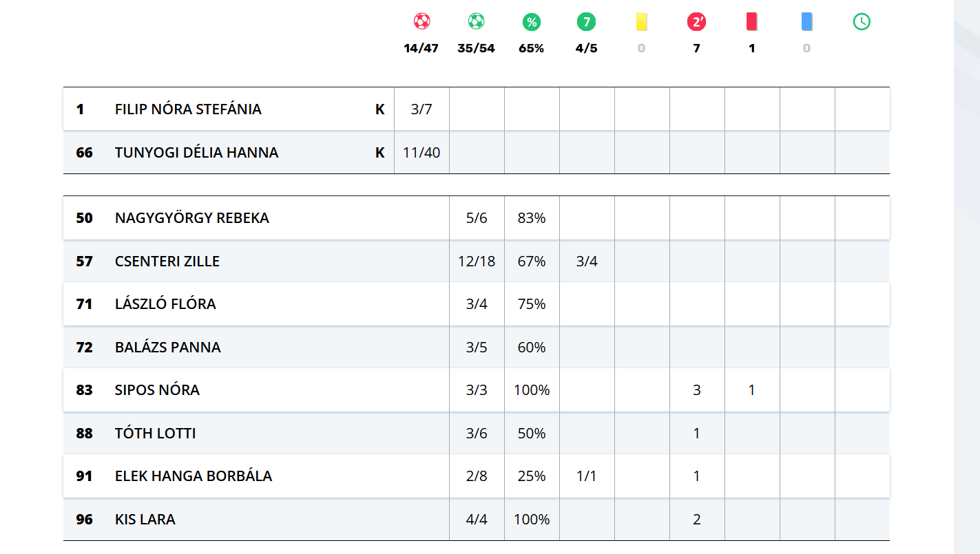Click the yellow card icon
Screen dimensions: 980x554
click(x=641, y=22)
